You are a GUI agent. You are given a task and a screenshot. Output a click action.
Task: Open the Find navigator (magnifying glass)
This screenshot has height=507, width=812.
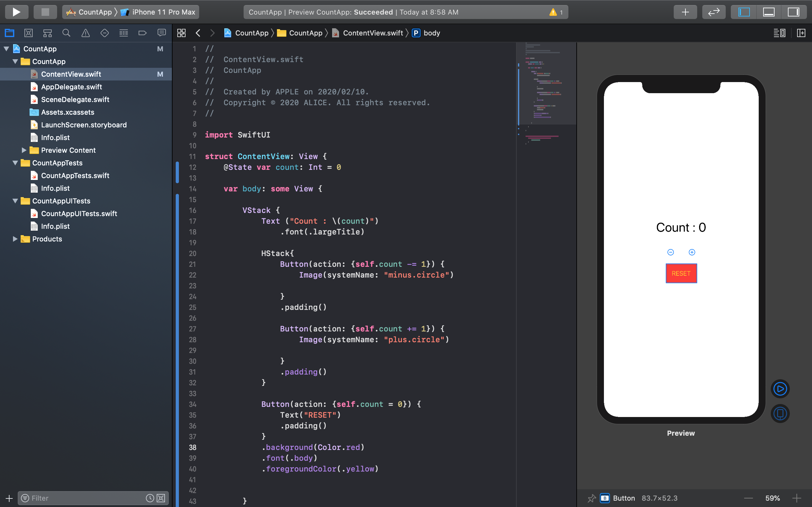click(x=66, y=33)
